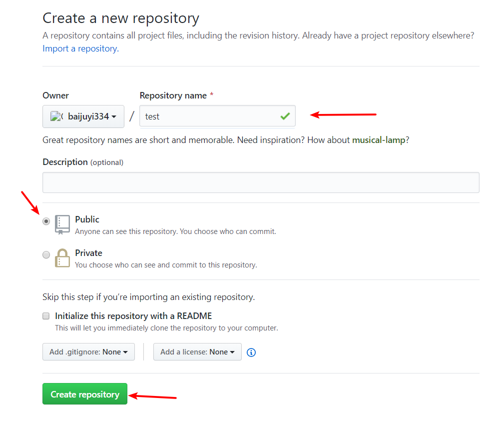Click the Owner label
The image size is (504, 421).
55,95
